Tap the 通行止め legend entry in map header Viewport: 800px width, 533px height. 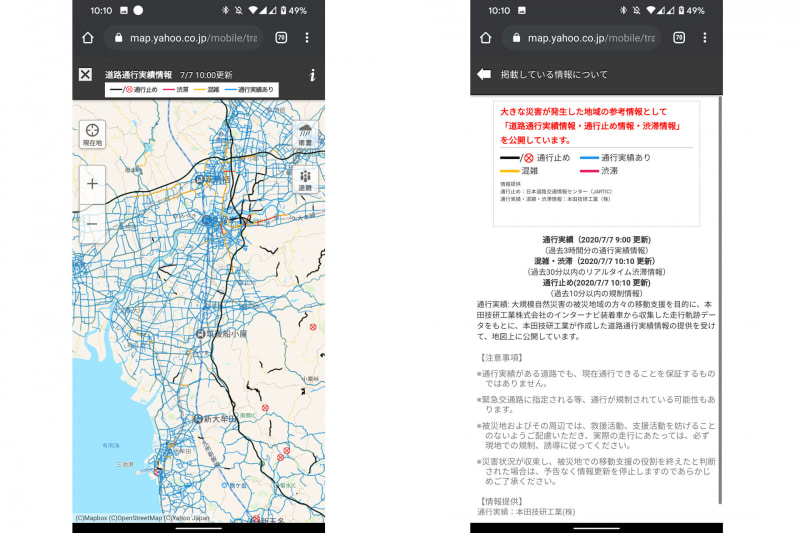(134, 90)
